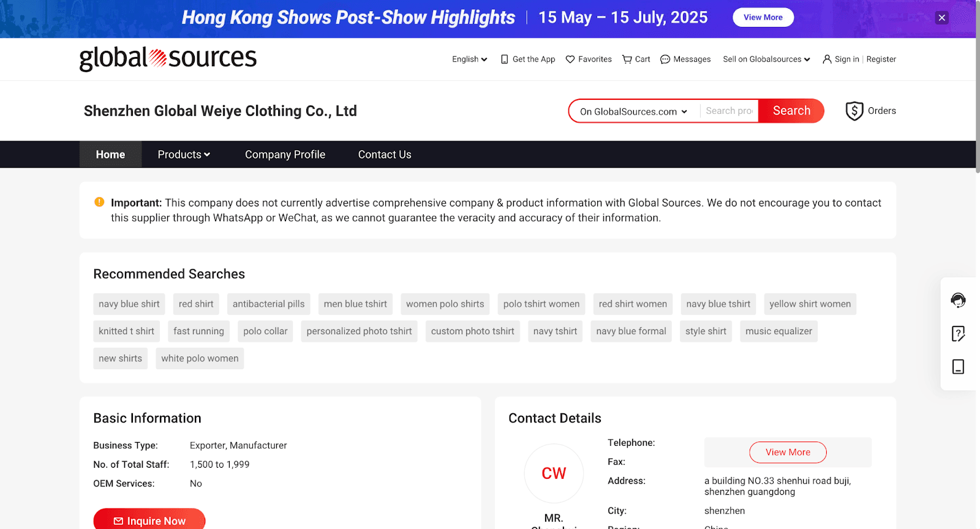Select the antibacterial pills tag

pos(268,304)
